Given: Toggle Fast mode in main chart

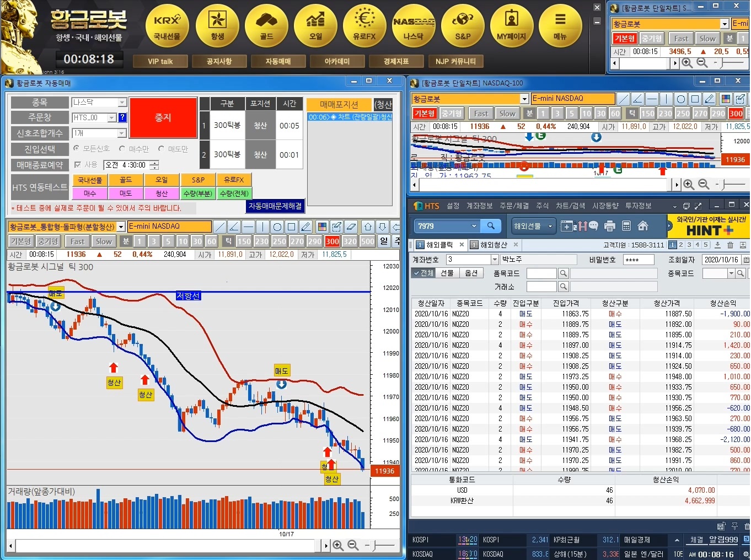Looking at the screenshot, I should point(77,241).
